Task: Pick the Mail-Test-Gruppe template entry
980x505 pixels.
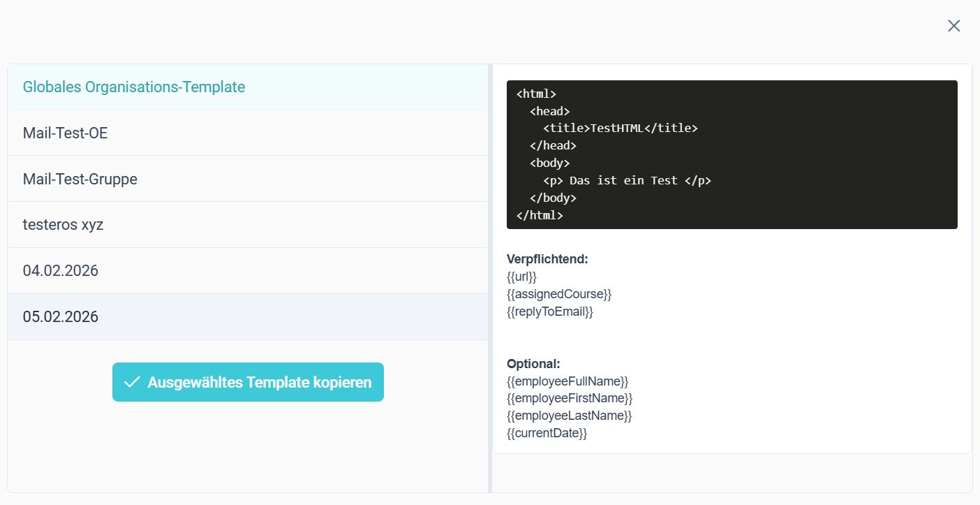Action: (248, 179)
